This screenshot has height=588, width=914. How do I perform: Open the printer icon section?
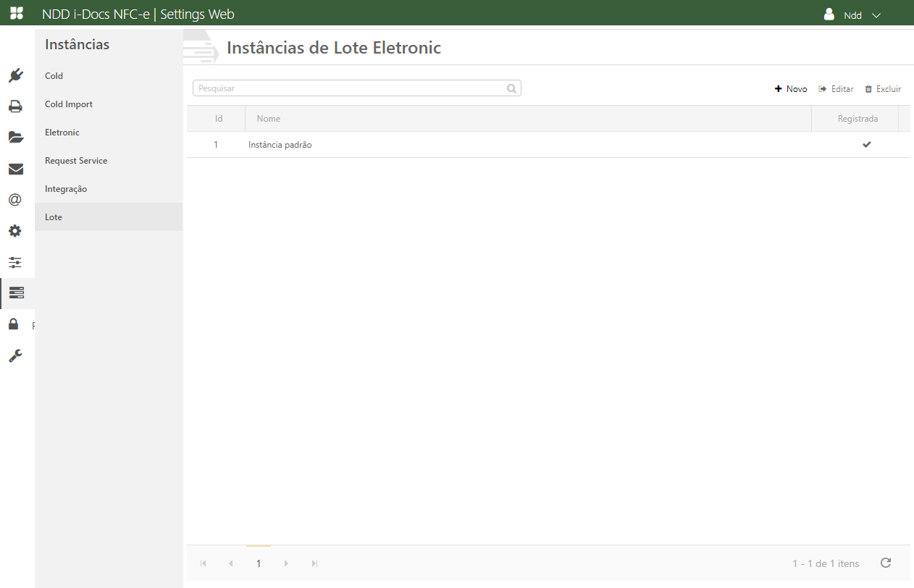pos(16,106)
